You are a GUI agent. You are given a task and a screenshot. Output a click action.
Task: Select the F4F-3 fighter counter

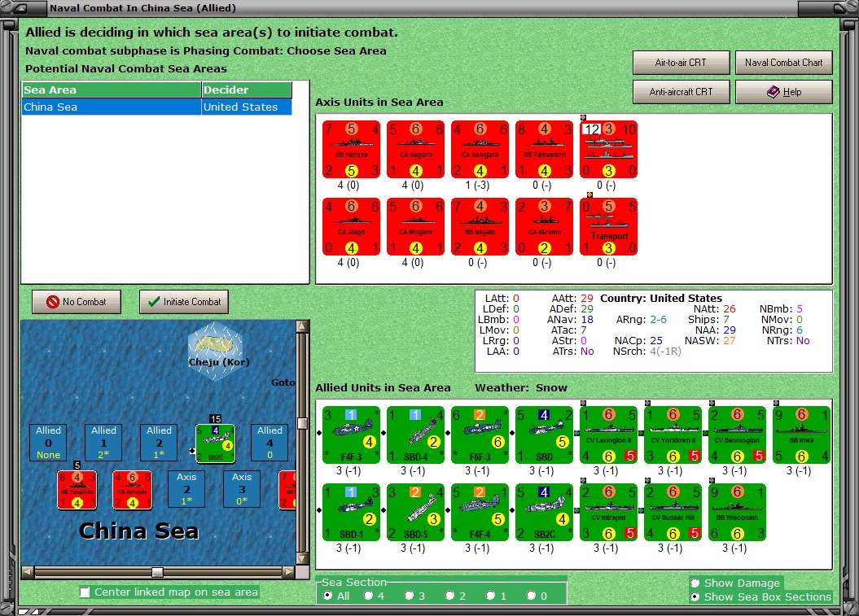coord(351,435)
